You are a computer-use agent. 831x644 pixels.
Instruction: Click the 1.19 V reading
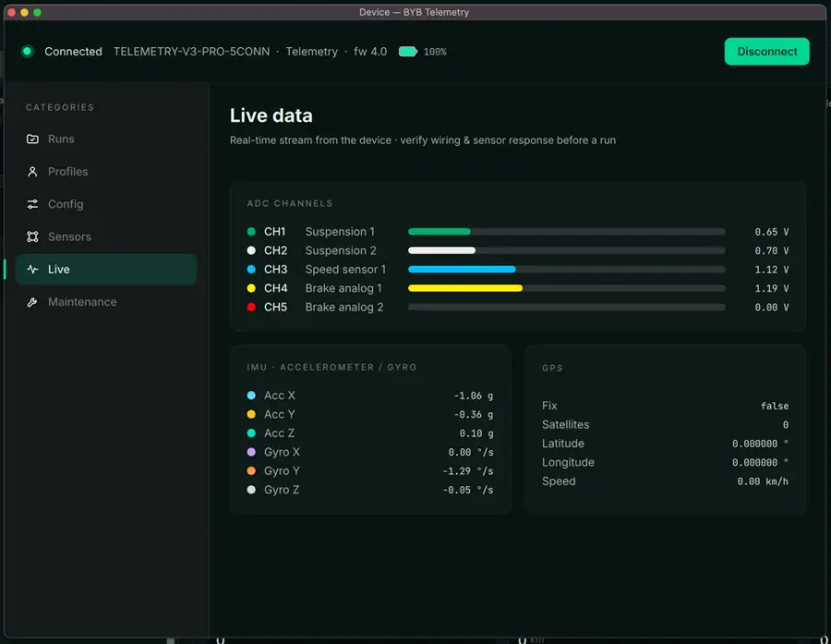772,288
